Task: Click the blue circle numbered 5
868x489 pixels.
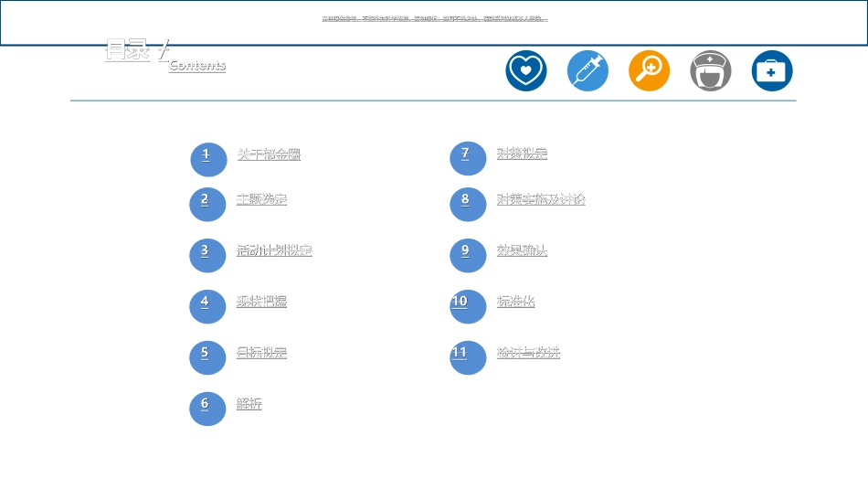Action: click(207, 357)
